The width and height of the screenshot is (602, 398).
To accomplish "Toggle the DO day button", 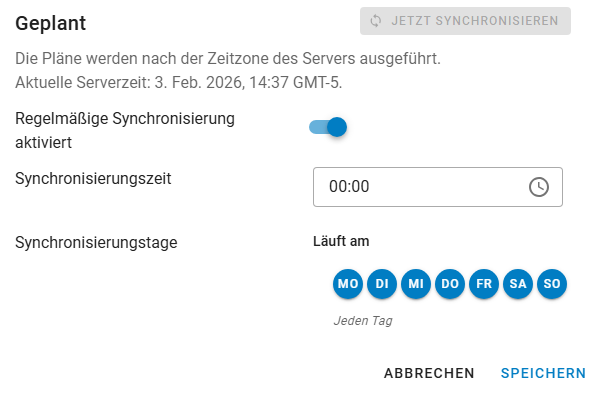I will click(x=450, y=284).
